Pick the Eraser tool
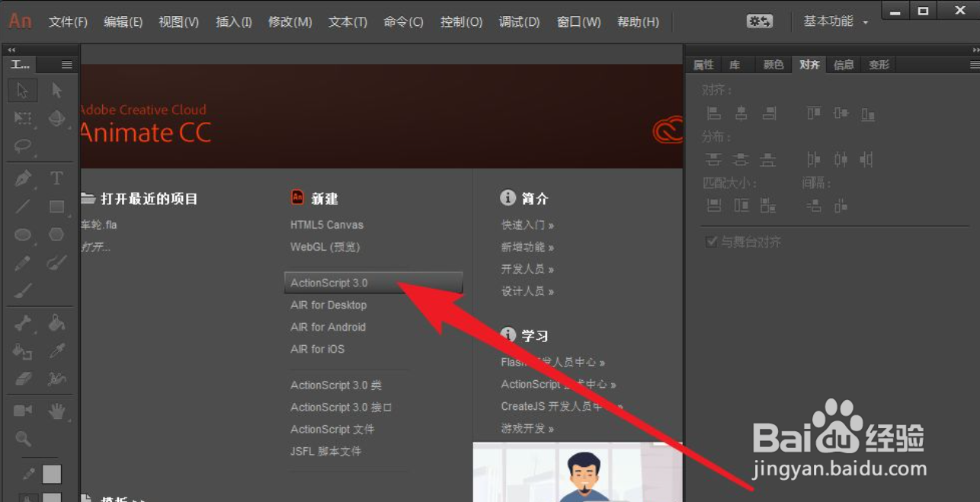 [x=22, y=378]
